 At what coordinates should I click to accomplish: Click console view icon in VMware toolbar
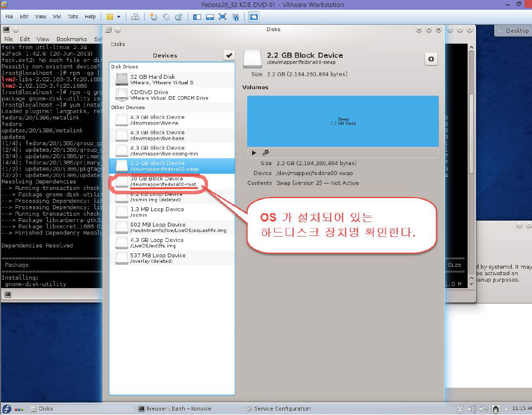(254, 17)
